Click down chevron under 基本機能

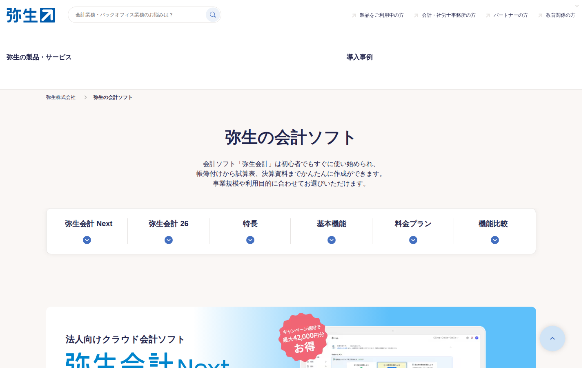pyautogui.click(x=332, y=240)
